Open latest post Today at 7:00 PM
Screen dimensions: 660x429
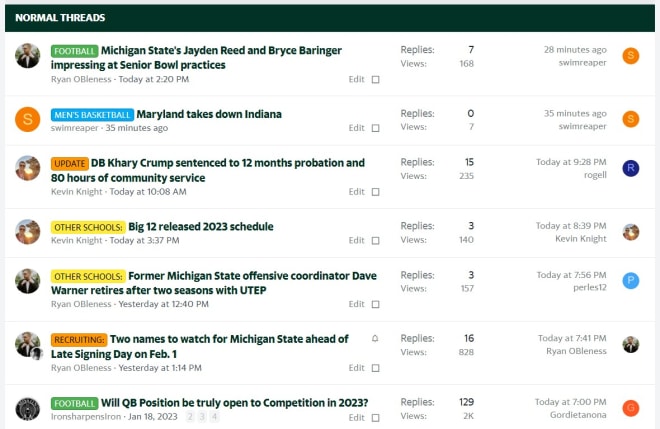point(571,402)
